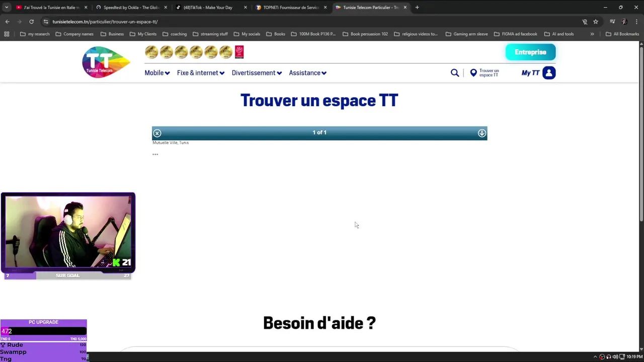Click the location pin icon

pos(473,73)
